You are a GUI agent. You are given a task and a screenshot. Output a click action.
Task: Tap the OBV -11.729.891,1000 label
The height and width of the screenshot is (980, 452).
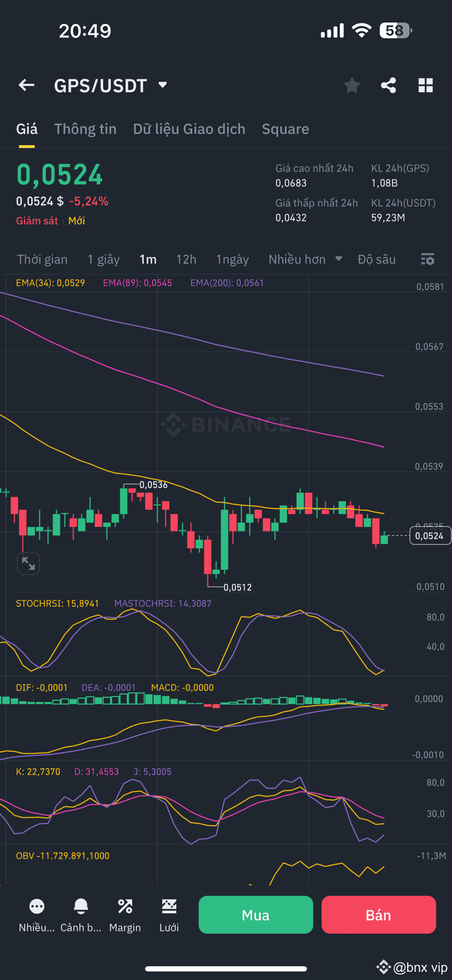pyautogui.click(x=63, y=856)
